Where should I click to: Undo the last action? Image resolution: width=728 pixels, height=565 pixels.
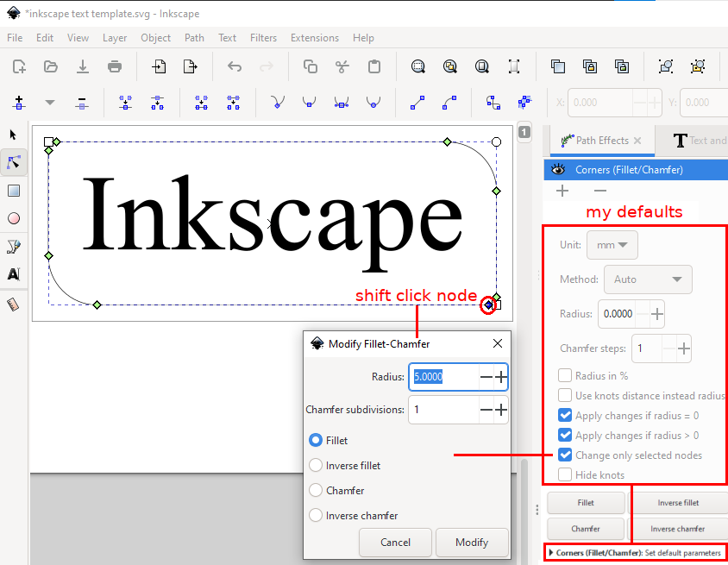tap(235, 67)
